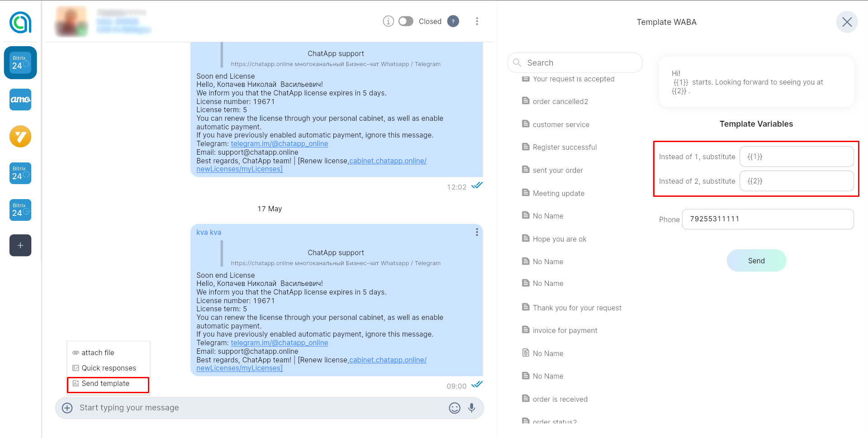Click the variable 1 substitute field
This screenshot has width=868, height=438.
(796, 157)
